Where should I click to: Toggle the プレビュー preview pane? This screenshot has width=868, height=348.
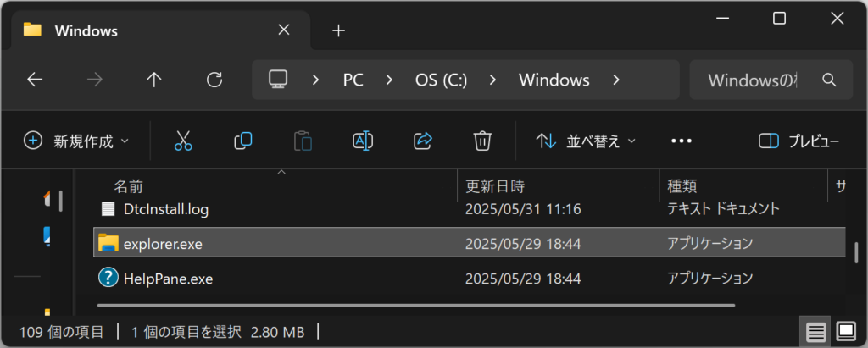coord(798,141)
